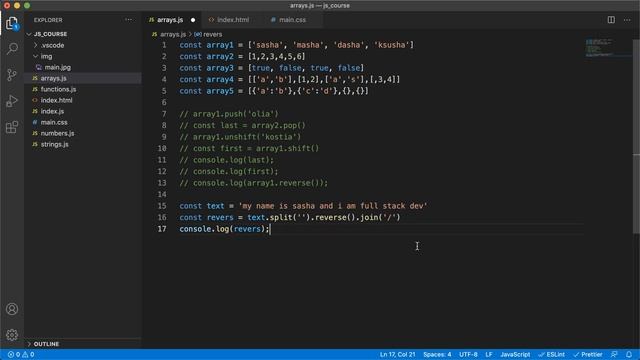Open the Extensions view icon

point(12,127)
